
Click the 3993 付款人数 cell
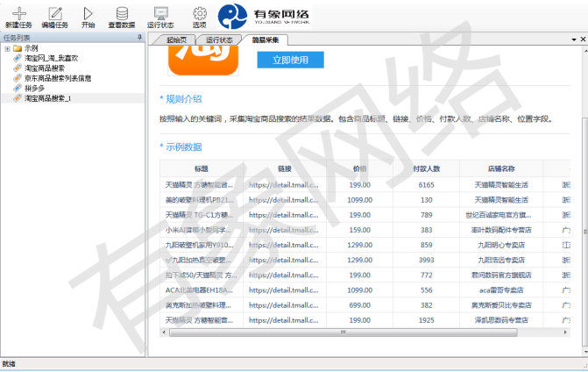tap(427, 261)
